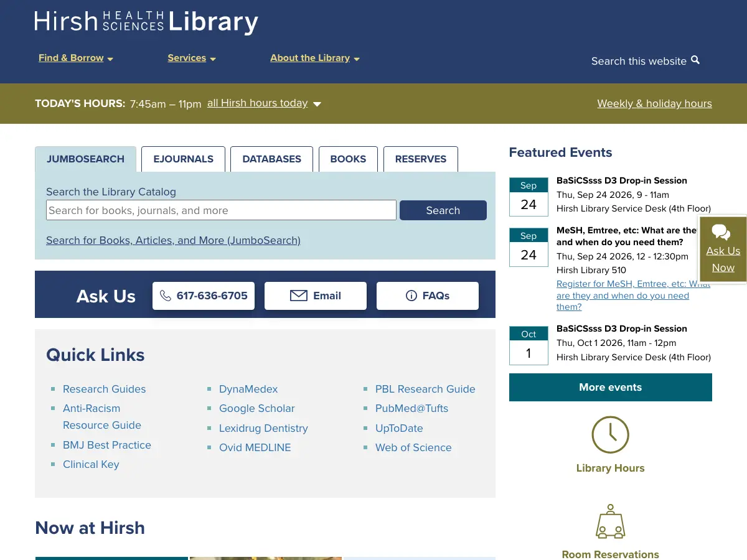Click the Email button
The image size is (747, 560).
pyautogui.click(x=316, y=296)
